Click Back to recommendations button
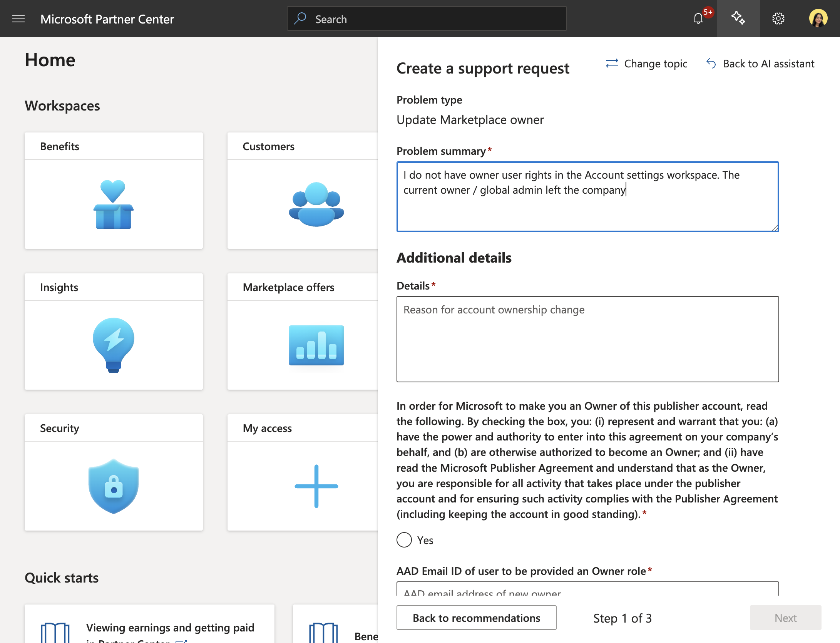 pyautogui.click(x=476, y=618)
